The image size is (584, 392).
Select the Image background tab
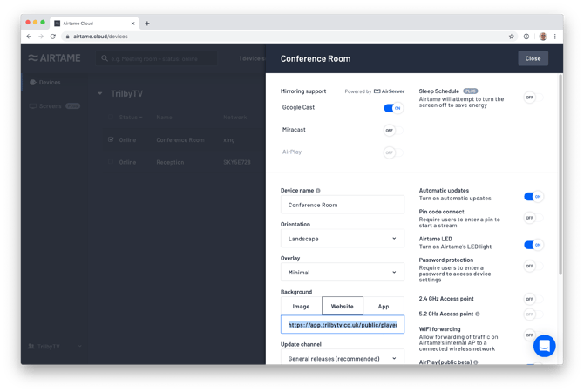click(301, 306)
